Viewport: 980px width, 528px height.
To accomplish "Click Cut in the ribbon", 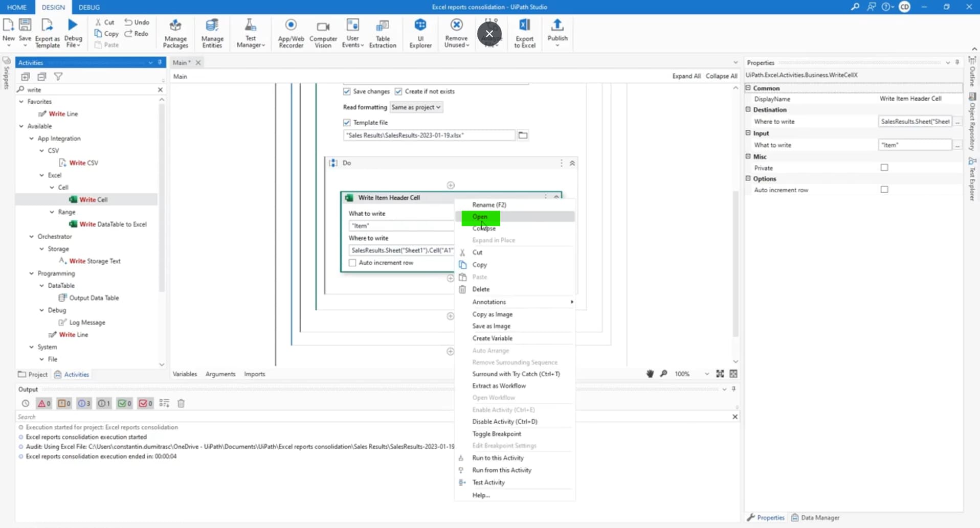I will 104,22.
